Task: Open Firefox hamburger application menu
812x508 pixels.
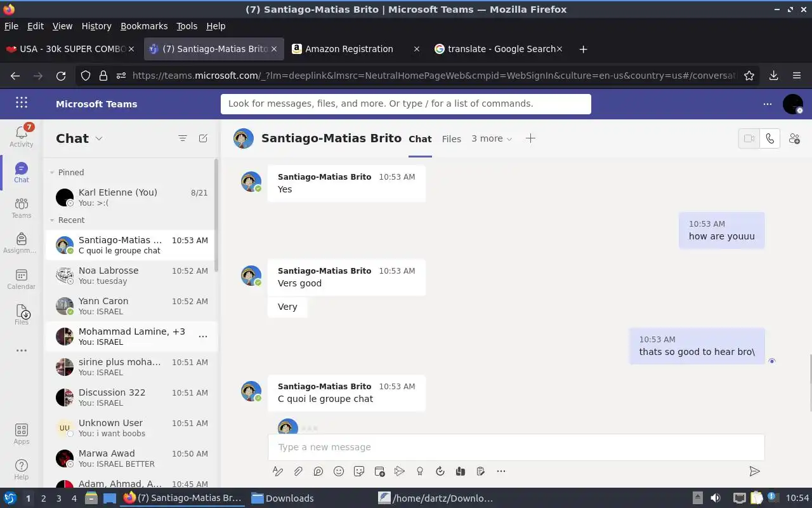Action: 797,76
